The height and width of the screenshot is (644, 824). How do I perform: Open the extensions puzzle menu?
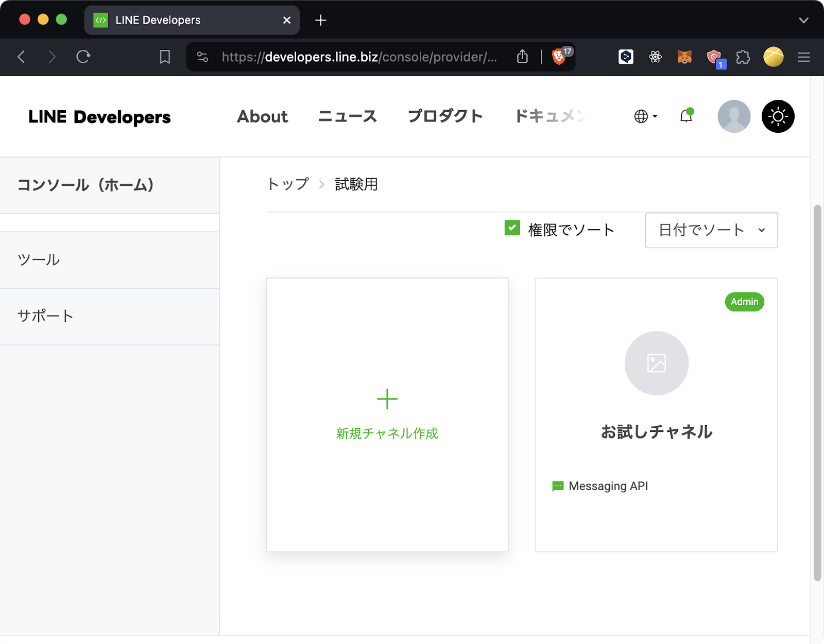(x=743, y=57)
